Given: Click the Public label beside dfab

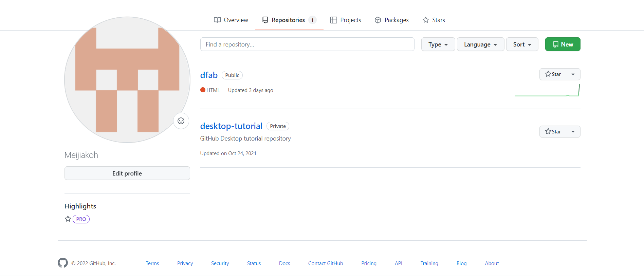Looking at the screenshot, I should (232, 75).
